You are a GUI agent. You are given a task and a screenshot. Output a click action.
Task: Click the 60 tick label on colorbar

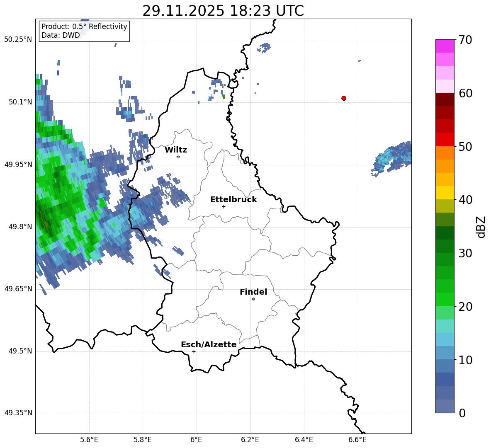point(465,93)
